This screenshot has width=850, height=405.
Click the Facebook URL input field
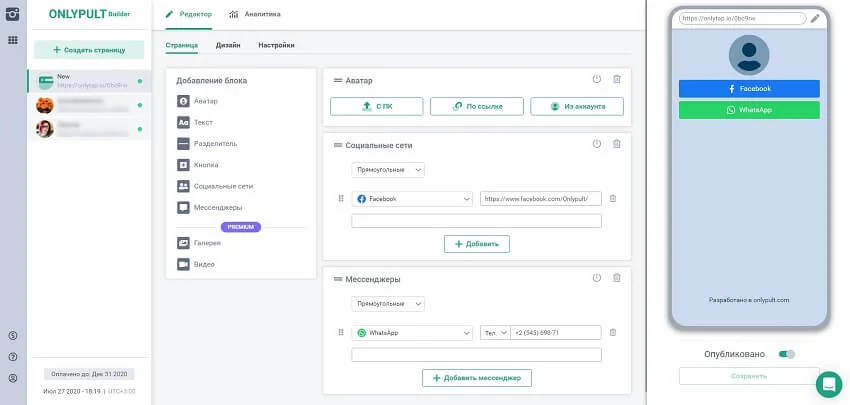click(540, 199)
